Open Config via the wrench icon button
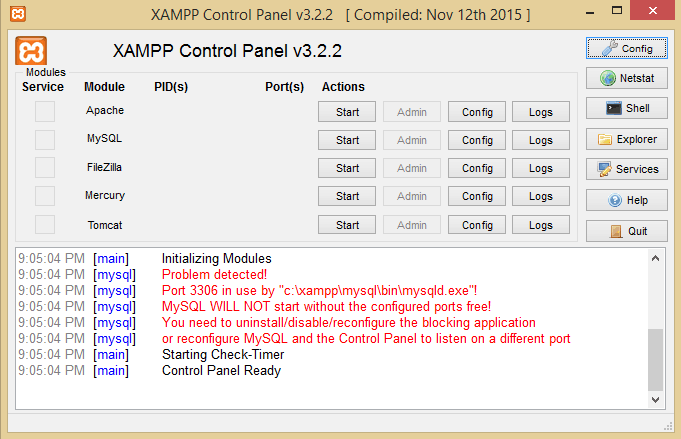The image size is (681, 439). (627, 48)
